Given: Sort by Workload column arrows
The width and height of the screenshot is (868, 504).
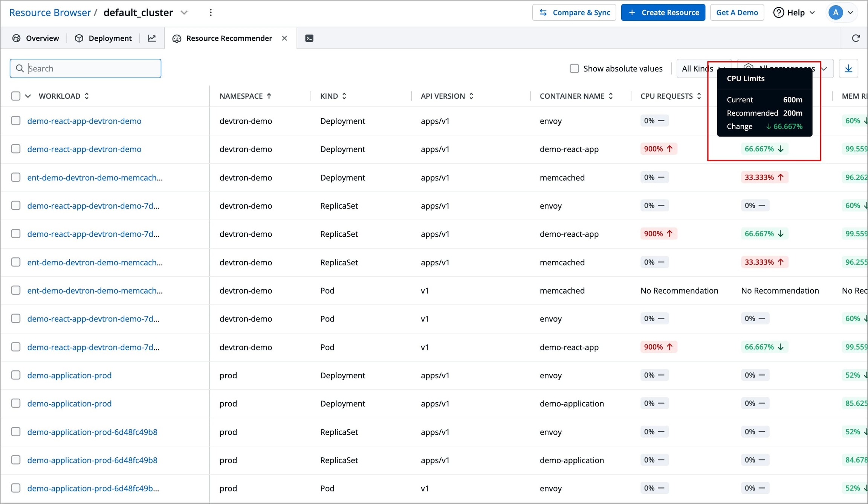Looking at the screenshot, I should [x=87, y=96].
